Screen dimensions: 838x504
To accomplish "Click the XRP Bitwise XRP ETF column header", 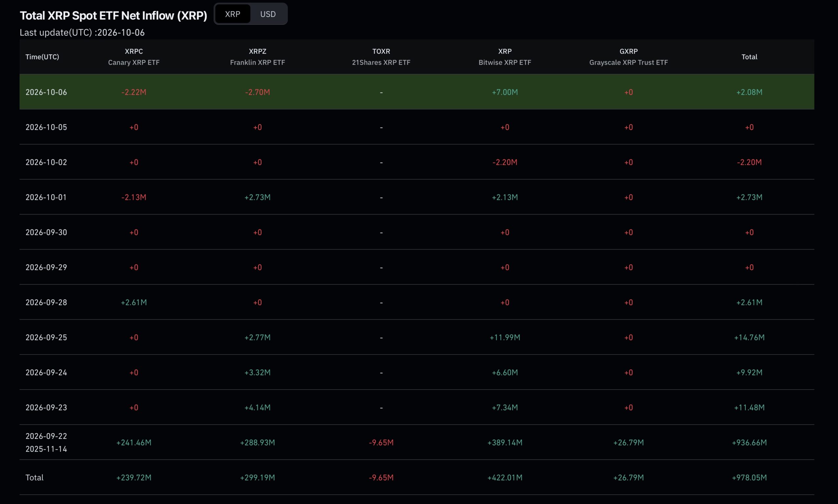I will (505, 57).
